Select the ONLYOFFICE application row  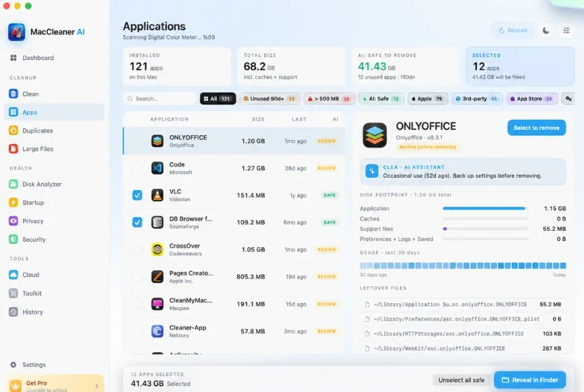coord(234,141)
